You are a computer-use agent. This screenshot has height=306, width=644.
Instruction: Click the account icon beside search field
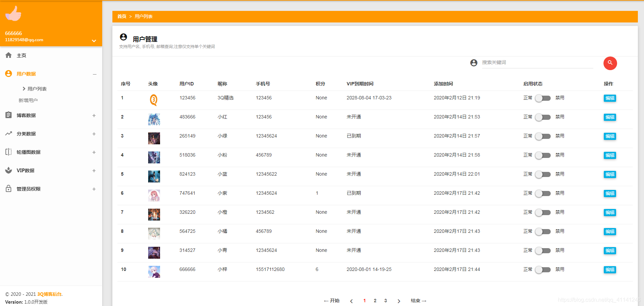click(x=474, y=63)
